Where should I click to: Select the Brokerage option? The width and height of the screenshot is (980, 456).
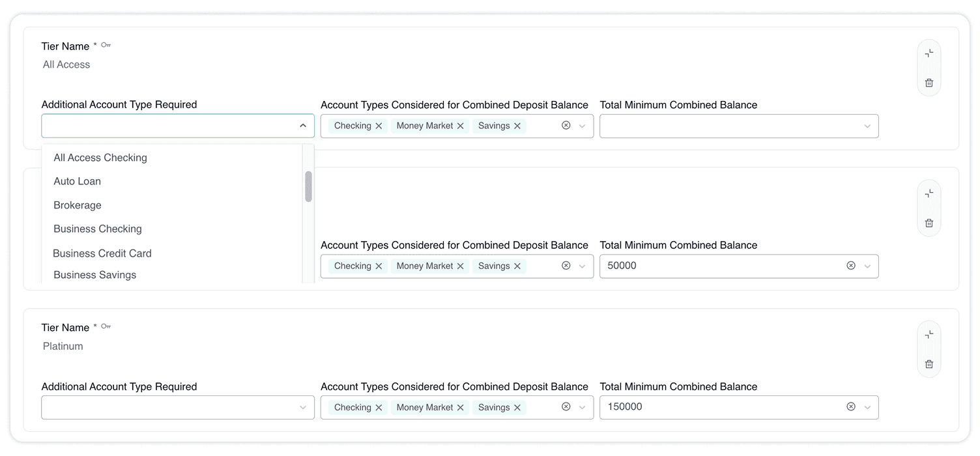pyautogui.click(x=77, y=205)
